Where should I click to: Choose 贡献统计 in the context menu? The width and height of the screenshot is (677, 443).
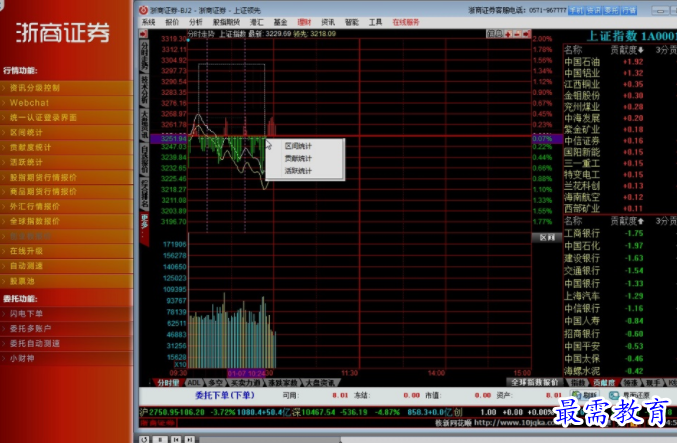pyautogui.click(x=305, y=158)
